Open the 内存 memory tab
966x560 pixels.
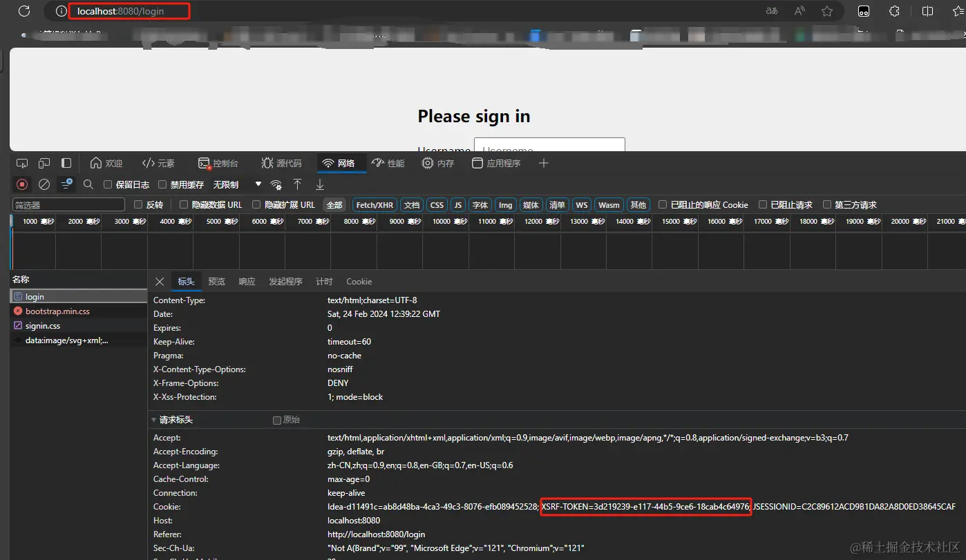[438, 164]
